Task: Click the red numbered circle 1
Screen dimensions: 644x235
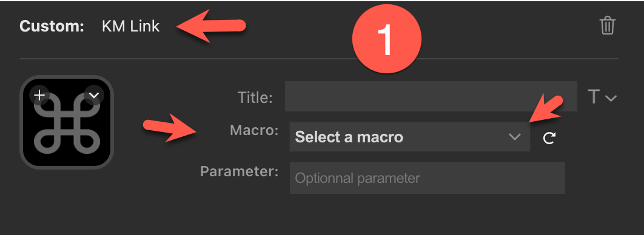Action: [x=387, y=39]
